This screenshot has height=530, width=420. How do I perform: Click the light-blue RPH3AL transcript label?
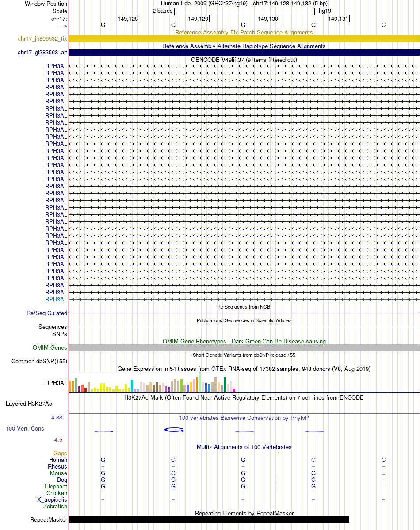click(56, 299)
